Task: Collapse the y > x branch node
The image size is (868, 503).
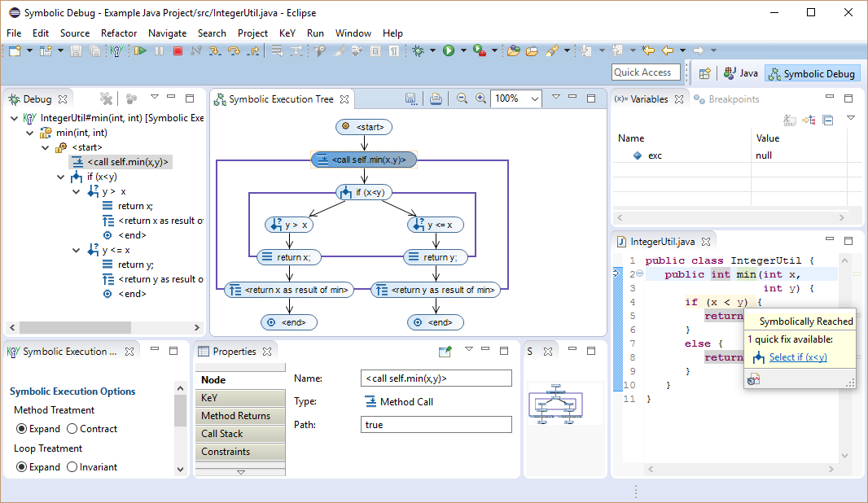Action: click(x=77, y=192)
